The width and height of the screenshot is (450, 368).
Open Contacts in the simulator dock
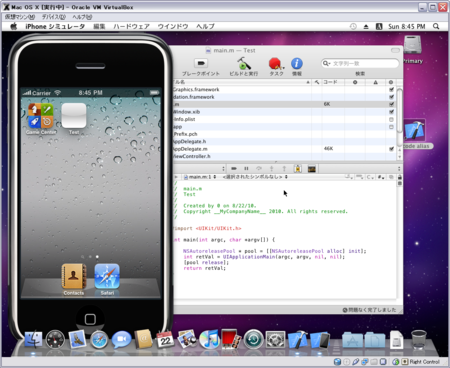(74, 276)
